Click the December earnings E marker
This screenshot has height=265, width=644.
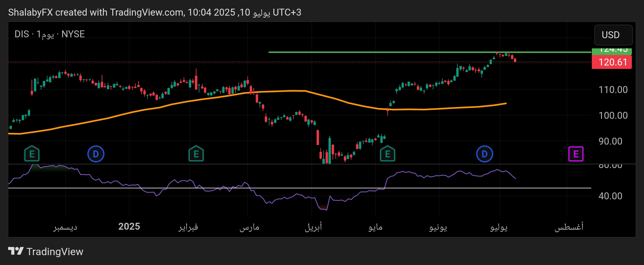pos(32,154)
